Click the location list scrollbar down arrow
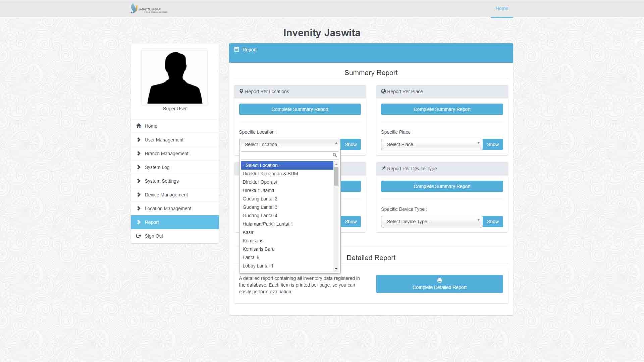 click(336, 269)
